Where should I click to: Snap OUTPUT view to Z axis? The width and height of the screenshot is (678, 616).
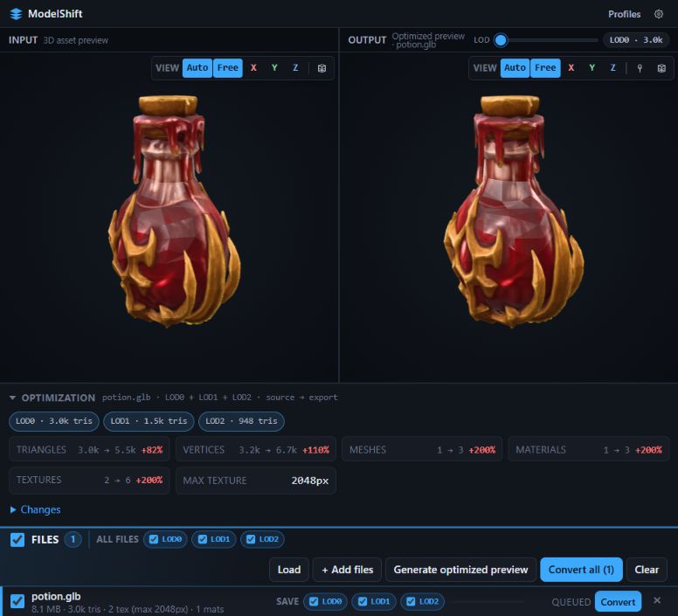[613, 68]
